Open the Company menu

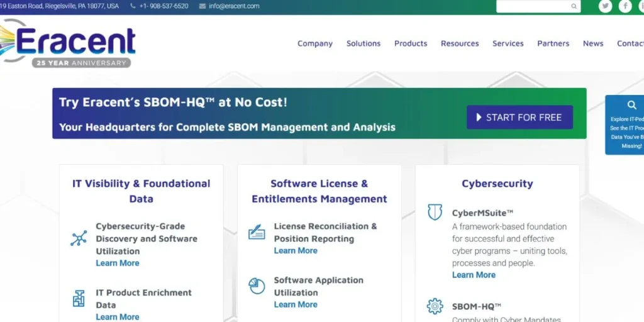click(315, 43)
